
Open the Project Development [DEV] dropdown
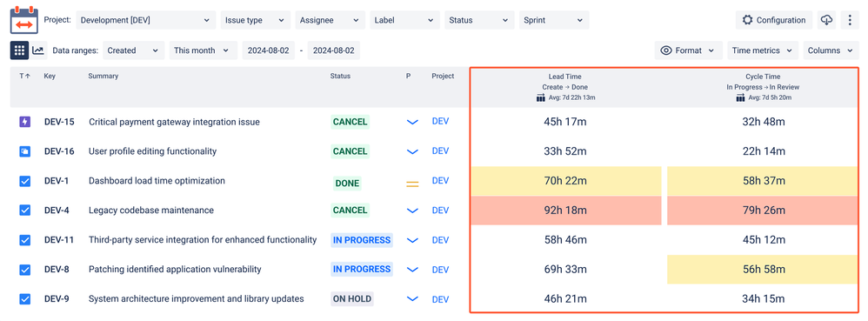pos(145,20)
